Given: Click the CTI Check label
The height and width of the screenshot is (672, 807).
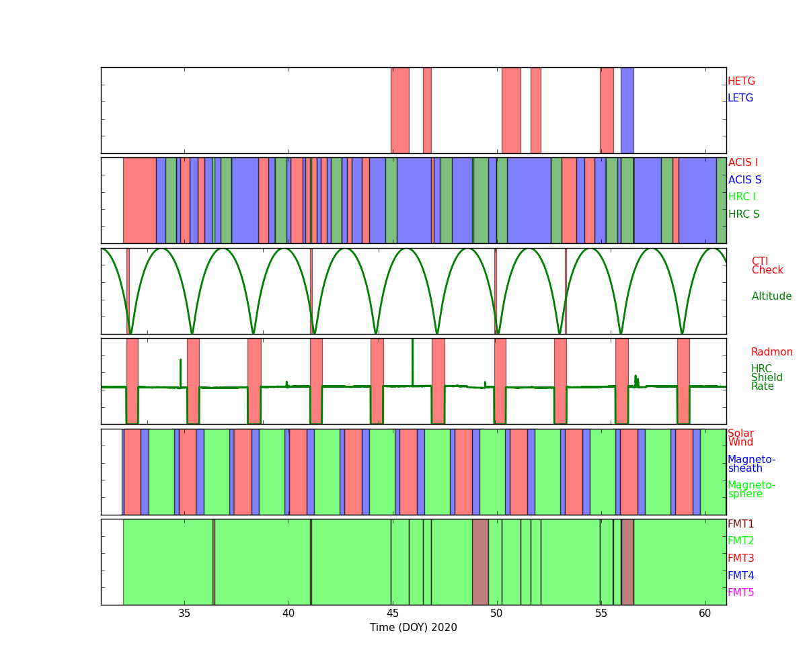Looking at the screenshot, I should click(767, 266).
